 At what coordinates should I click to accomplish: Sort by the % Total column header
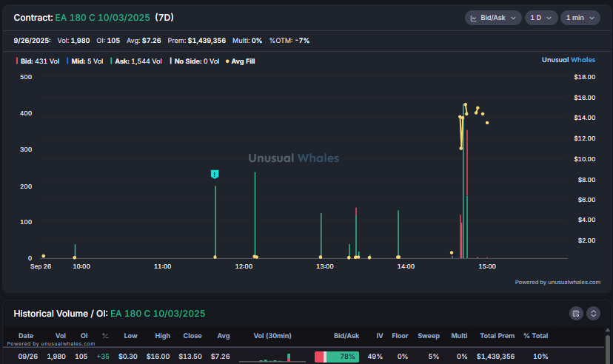tap(535, 336)
